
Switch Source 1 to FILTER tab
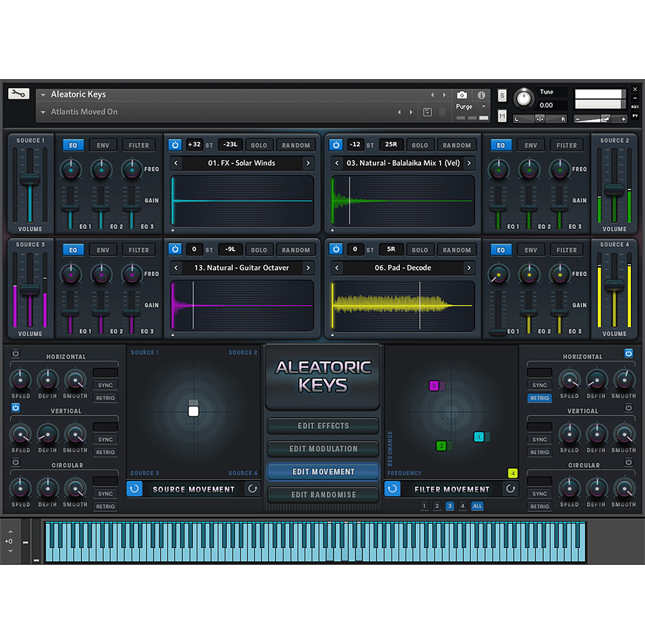click(x=139, y=145)
